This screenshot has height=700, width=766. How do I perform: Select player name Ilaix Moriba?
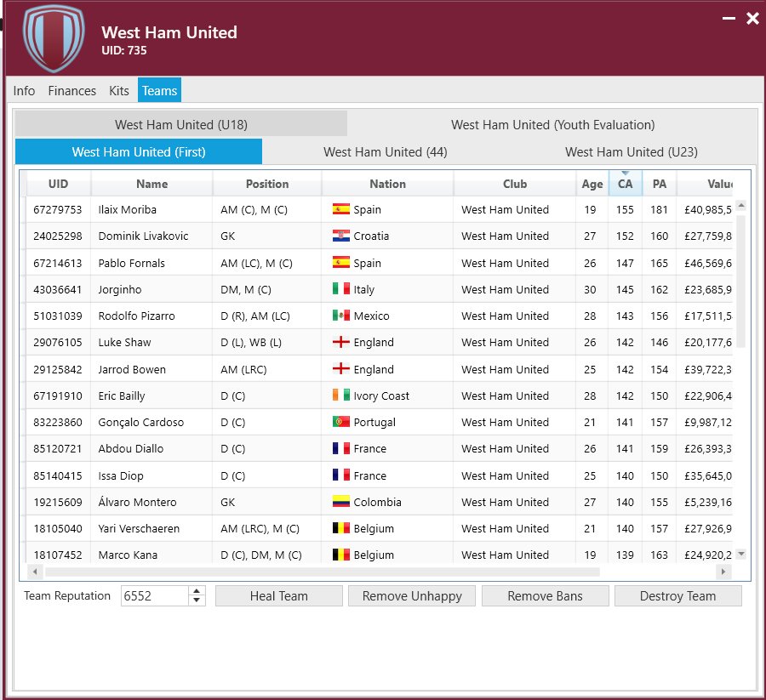click(128, 209)
